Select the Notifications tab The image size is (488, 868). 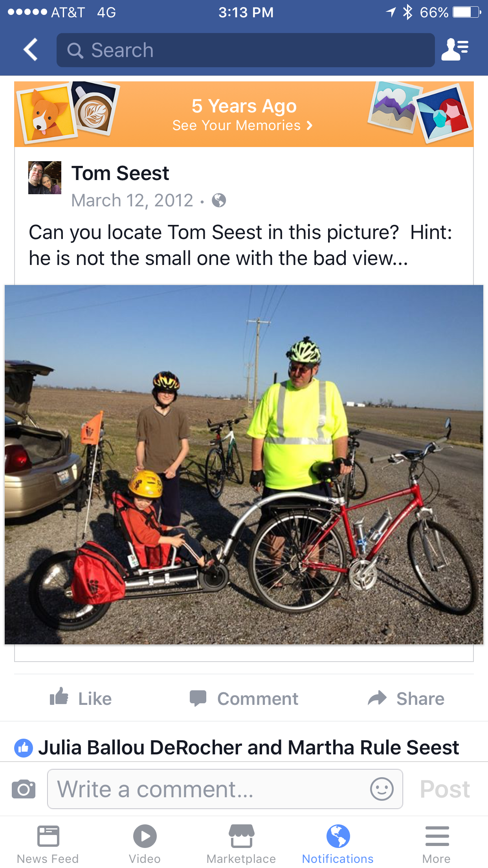pyautogui.click(x=338, y=843)
